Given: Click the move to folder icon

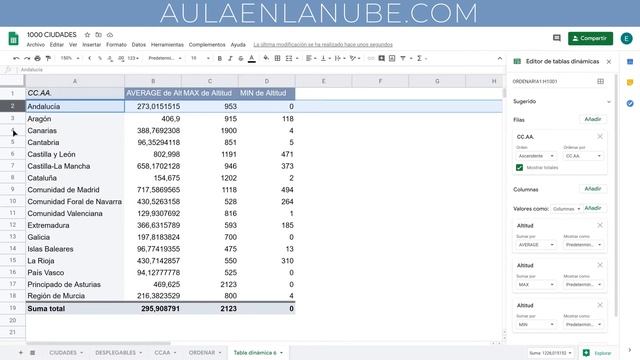Looking at the screenshot, I should (98, 35).
